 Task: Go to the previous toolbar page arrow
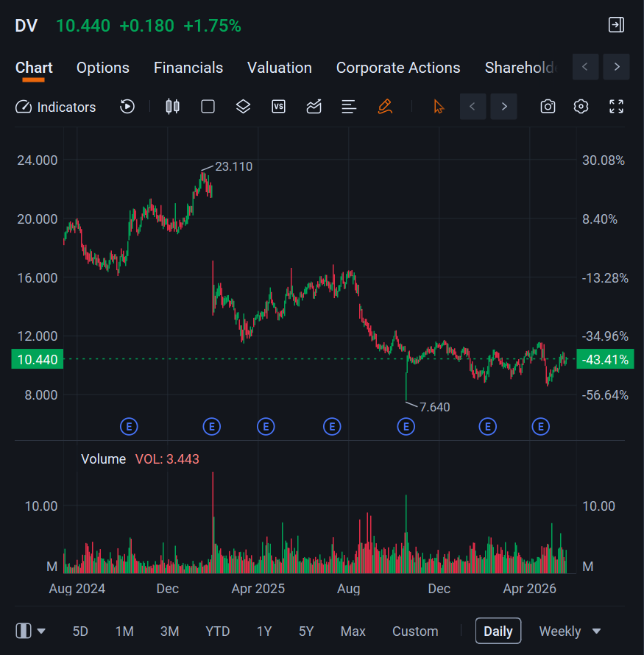click(473, 107)
